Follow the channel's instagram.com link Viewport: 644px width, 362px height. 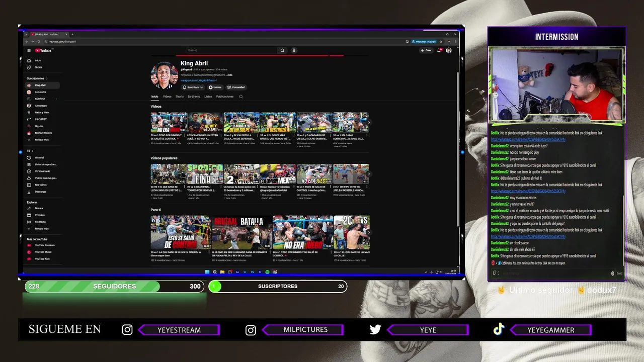coord(199,80)
